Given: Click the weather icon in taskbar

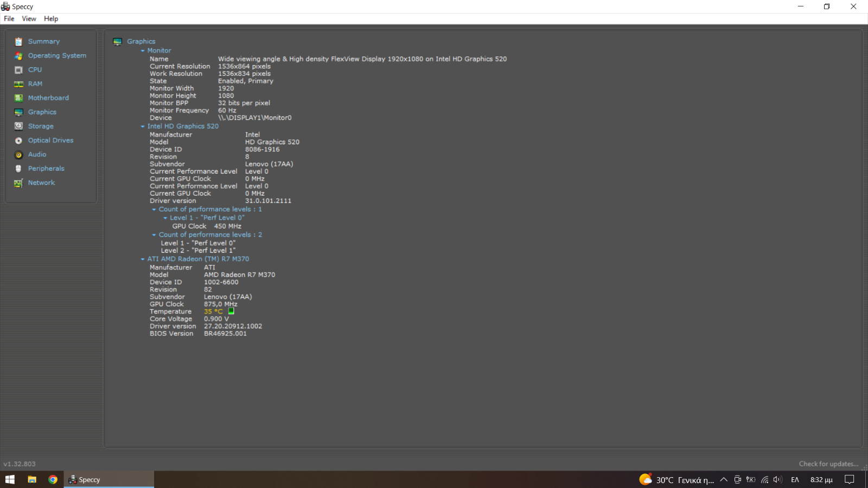Looking at the screenshot, I should (x=646, y=479).
